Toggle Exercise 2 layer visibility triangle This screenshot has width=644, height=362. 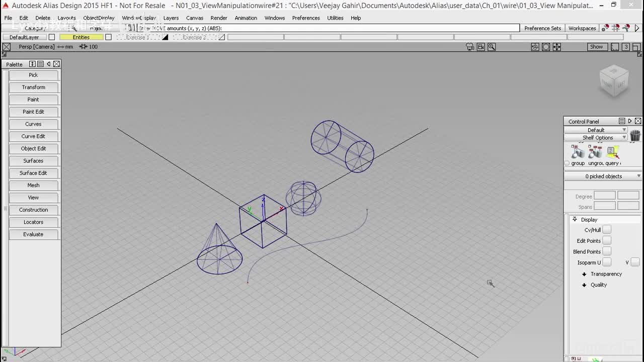(222, 37)
